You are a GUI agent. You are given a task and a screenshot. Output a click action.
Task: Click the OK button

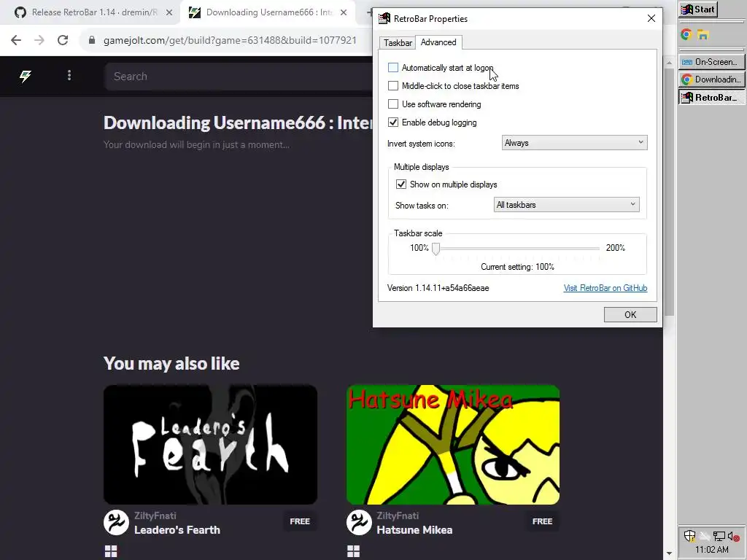630,315
